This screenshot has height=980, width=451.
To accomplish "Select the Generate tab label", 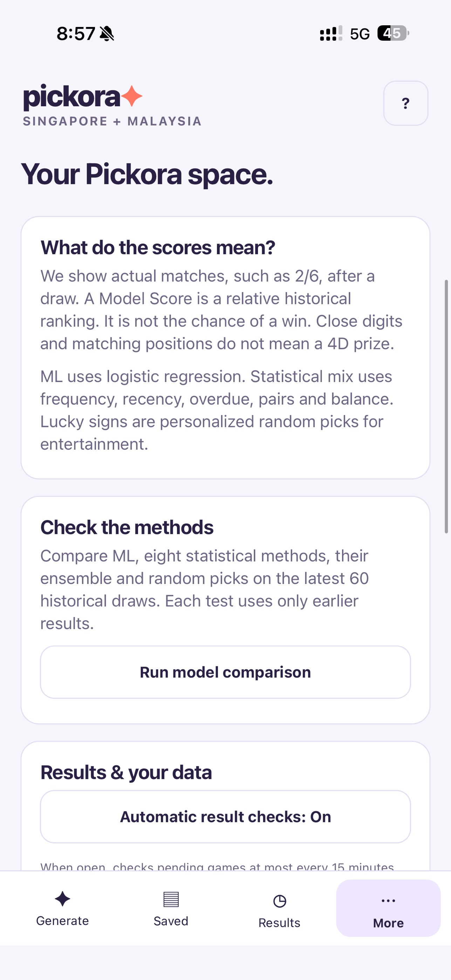I will [x=62, y=921].
